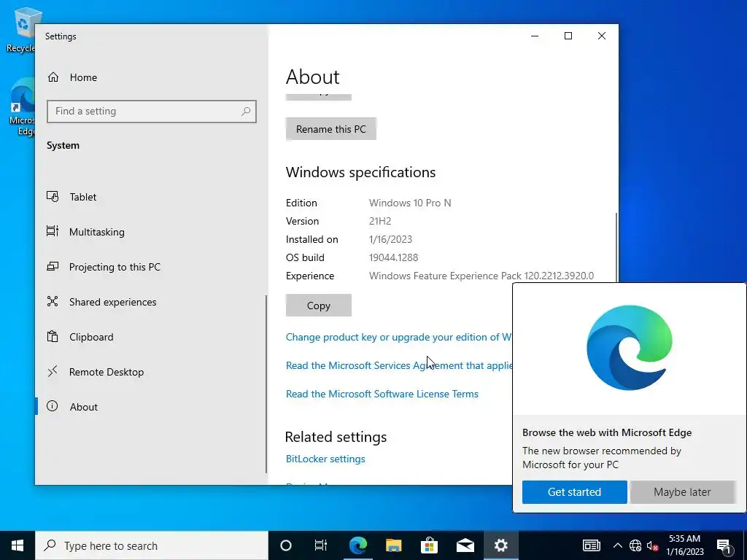The image size is (747, 560).
Task: Open the Remote Desktop settings page
Action: [150, 371]
